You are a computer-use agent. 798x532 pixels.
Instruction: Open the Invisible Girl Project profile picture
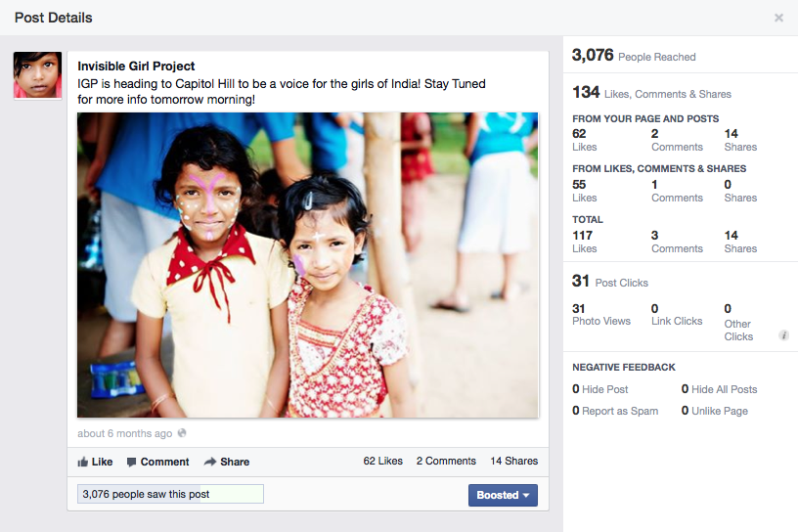pos(38,75)
